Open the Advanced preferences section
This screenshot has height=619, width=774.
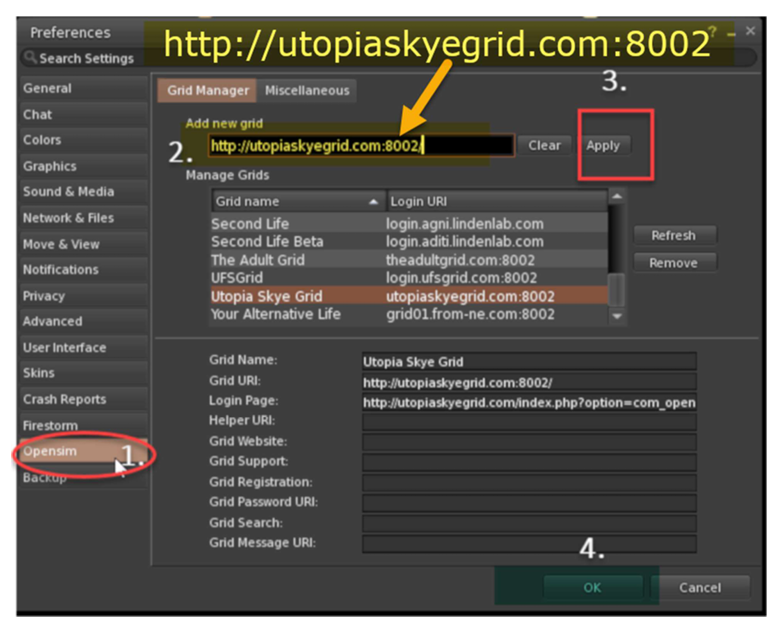(x=84, y=321)
